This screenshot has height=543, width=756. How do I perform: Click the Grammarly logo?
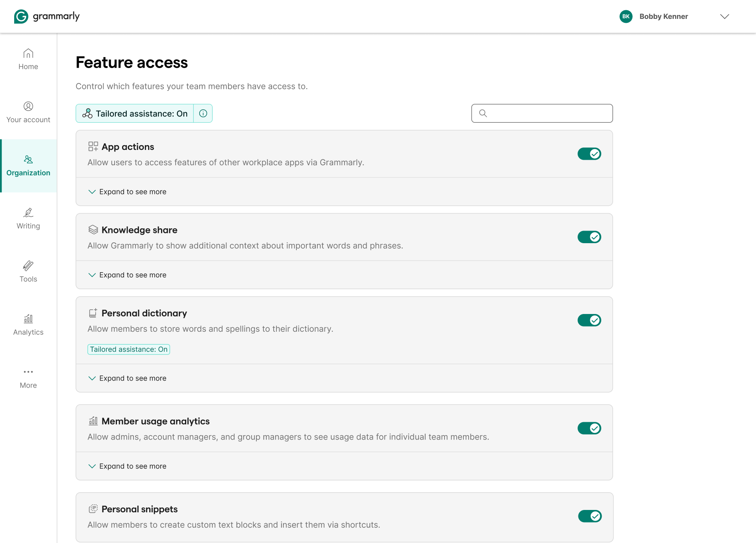46,16
